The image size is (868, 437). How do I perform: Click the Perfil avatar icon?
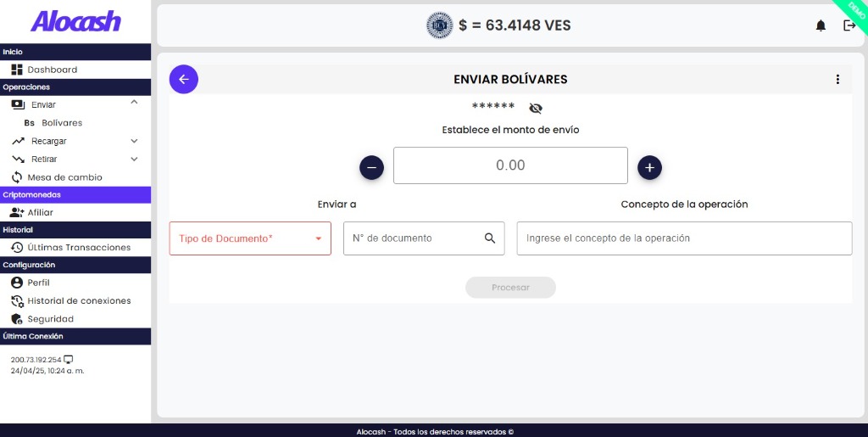[x=17, y=283]
